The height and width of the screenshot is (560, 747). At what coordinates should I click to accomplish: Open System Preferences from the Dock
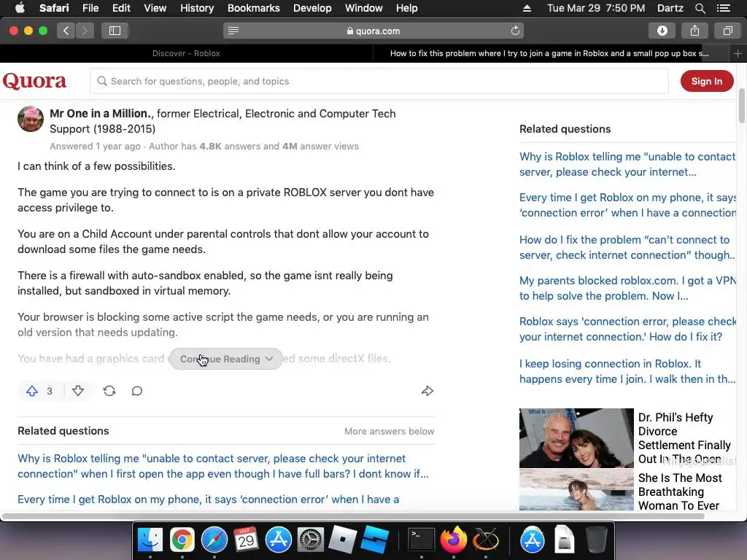(310, 540)
